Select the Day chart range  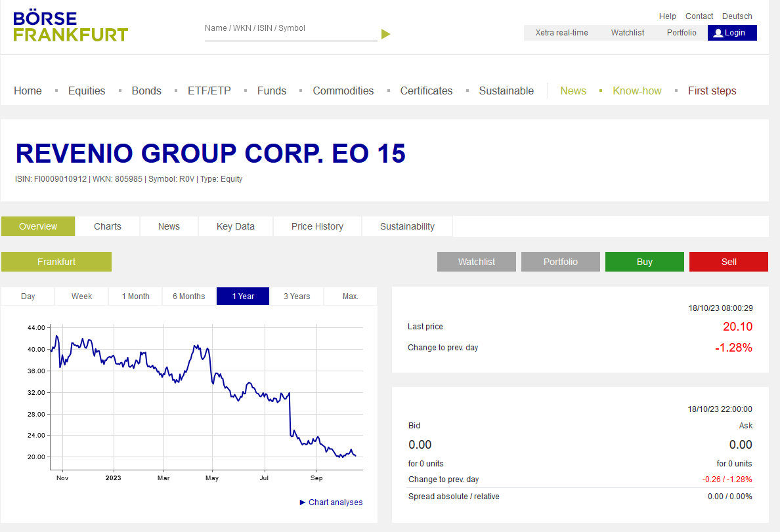pyautogui.click(x=28, y=297)
